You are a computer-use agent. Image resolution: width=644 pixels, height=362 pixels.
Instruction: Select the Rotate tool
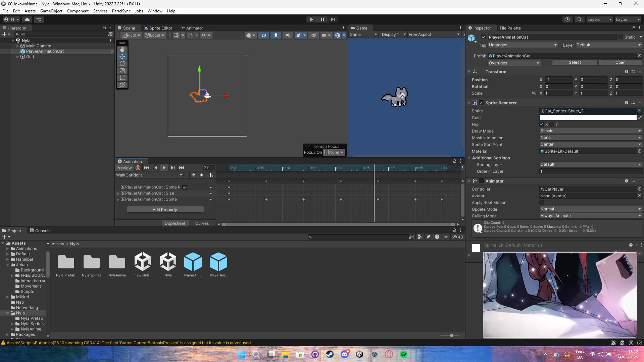(x=122, y=64)
